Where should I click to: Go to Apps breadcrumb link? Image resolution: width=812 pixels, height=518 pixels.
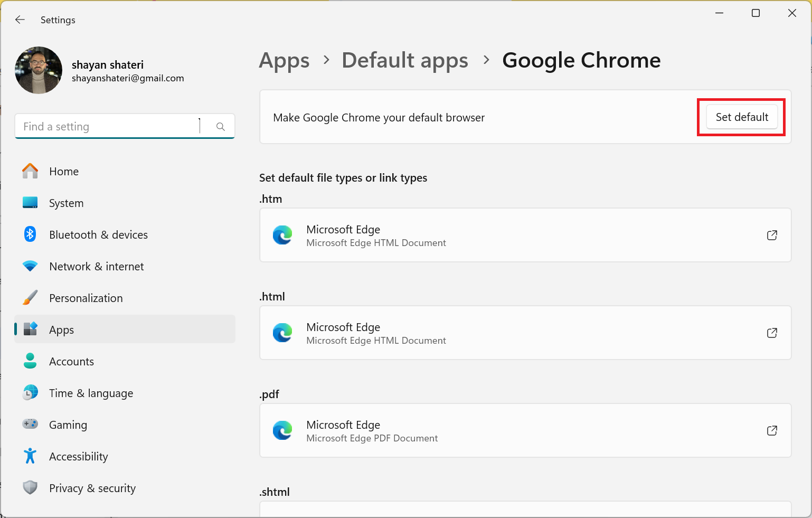[x=284, y=61]
